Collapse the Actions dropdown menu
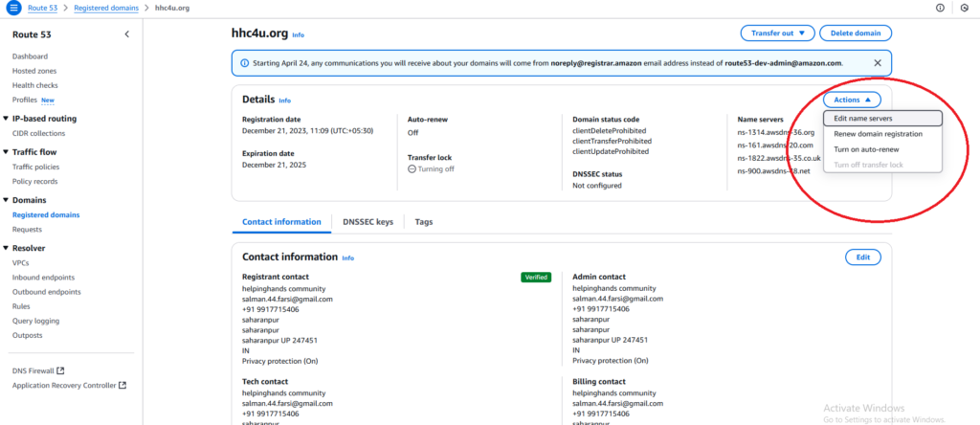 852,100
